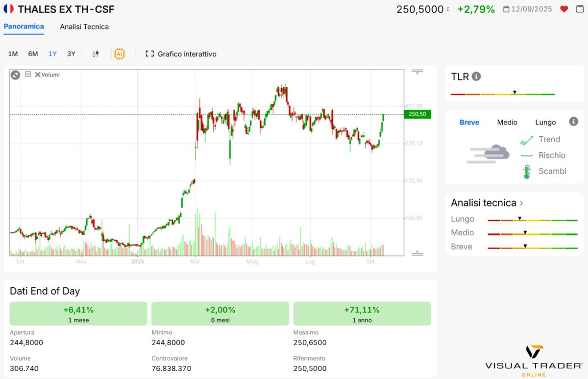Screen dimensions: 588x379
Task: Click the THALES EX TH-CSF title
Action: (x=66, y=9)
